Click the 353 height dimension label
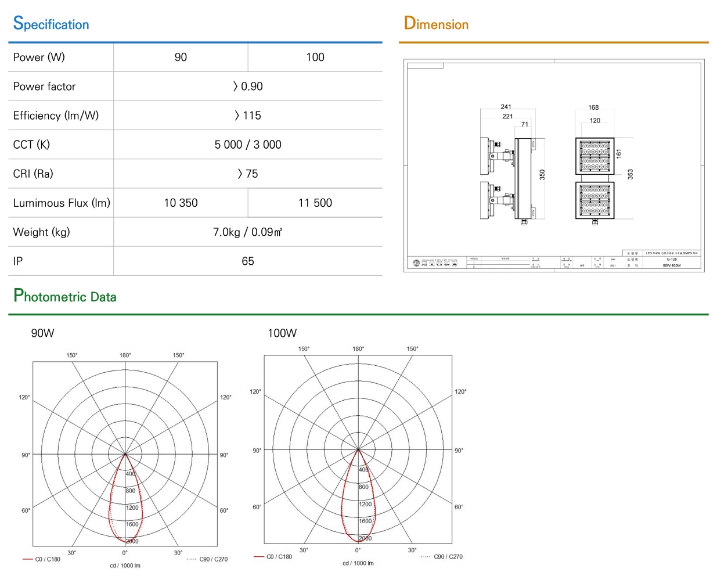Image resolution: width=728 pixels, height=583 pixels. (x=630, y=174)
